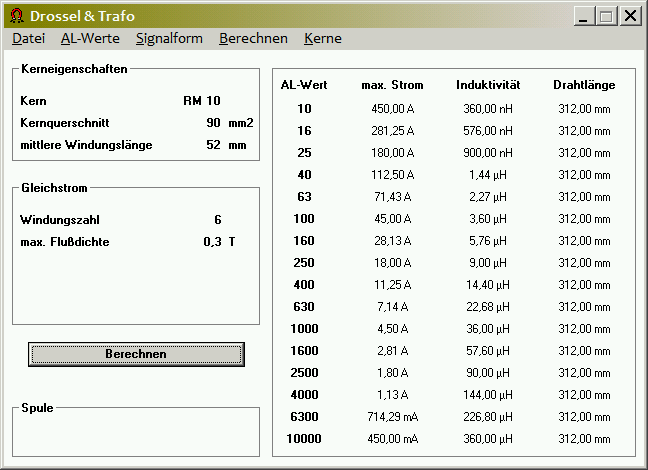This screenshot has width=648, height=470.
Task: Click the Induktivität value 360,00 µH
Action: click(488, 439)
